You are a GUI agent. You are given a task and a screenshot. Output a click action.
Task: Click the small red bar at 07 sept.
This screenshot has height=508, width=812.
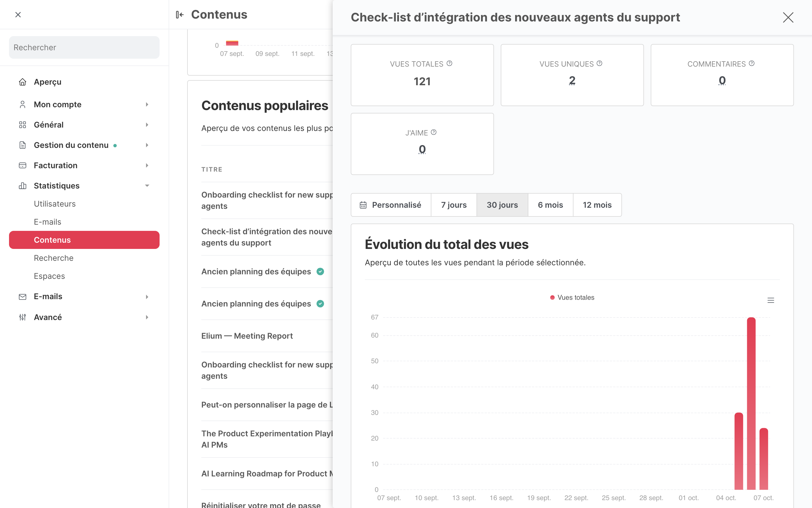(232, 43)
